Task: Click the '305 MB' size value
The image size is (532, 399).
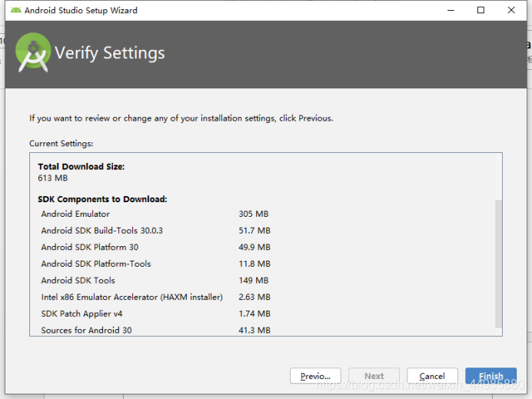Action: 254,214
